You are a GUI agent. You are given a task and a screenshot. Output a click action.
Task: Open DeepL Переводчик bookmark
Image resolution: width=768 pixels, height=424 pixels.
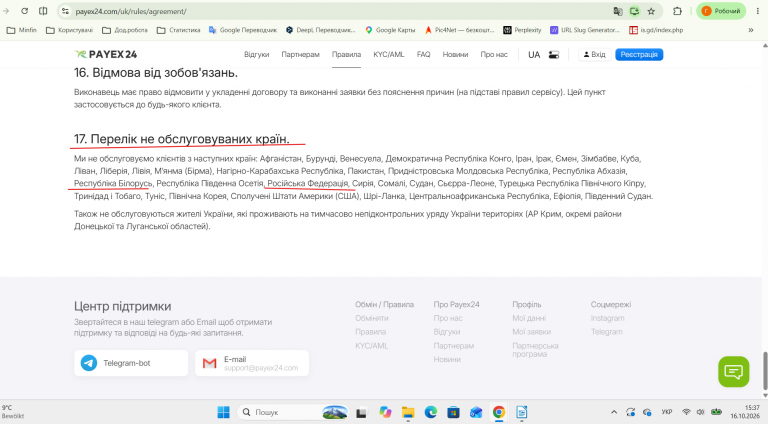pyautogui.click(x=321, y=30)
